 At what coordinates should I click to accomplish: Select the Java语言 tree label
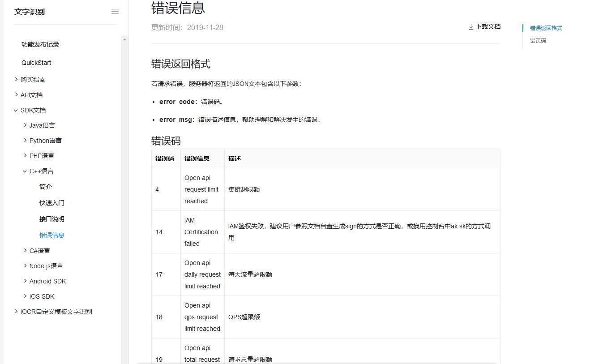click(42, 125)
